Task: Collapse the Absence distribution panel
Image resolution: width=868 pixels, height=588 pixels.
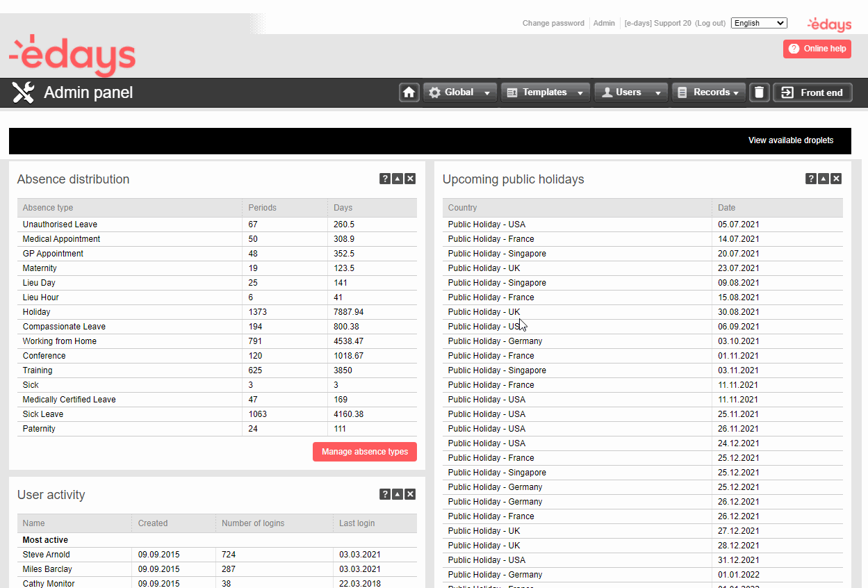Action: click(398, 179)
